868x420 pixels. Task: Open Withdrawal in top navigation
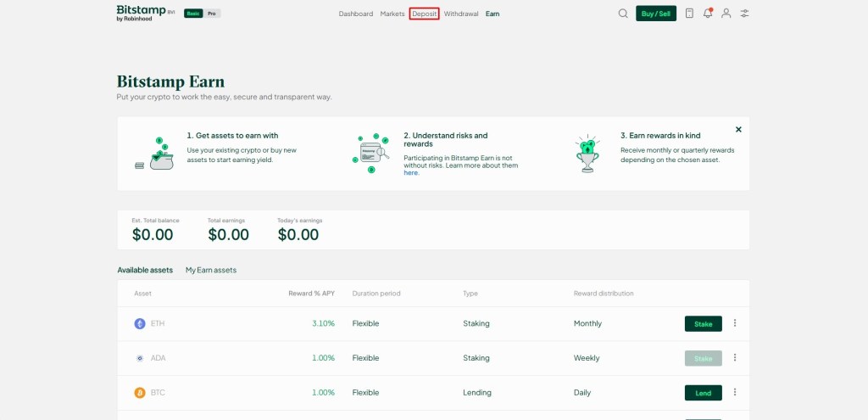tap(461, 14)
